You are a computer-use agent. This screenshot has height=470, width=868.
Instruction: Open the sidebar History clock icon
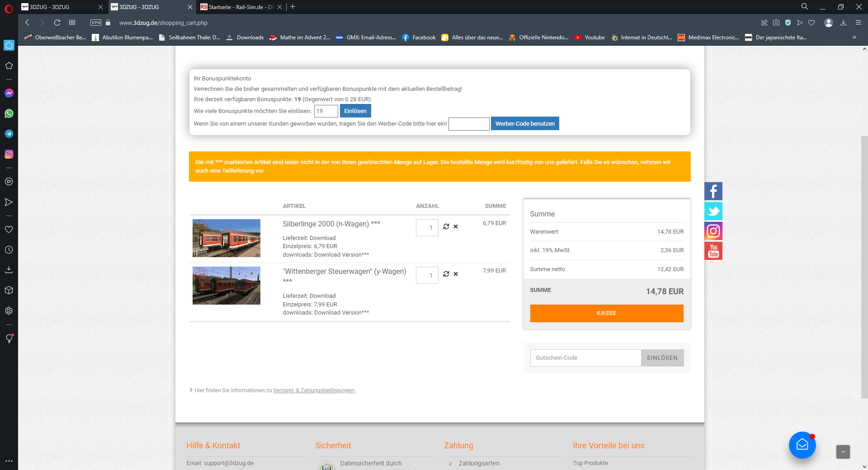[x=9, y=249]
